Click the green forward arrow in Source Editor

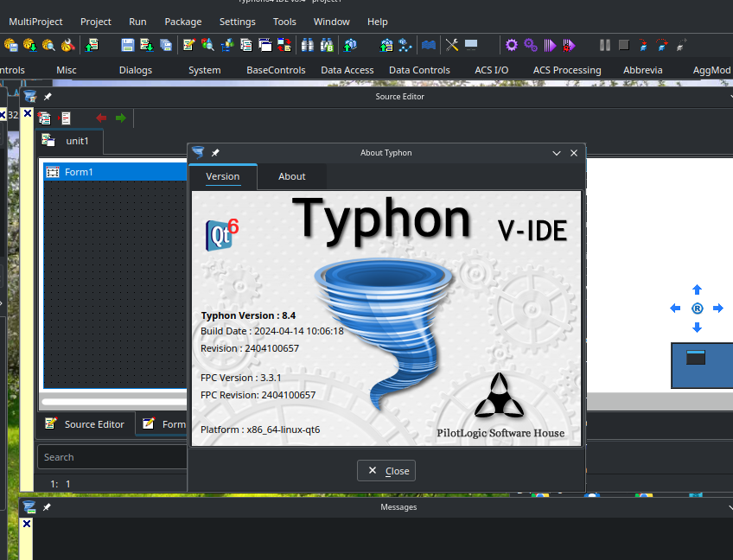point(121,118)
